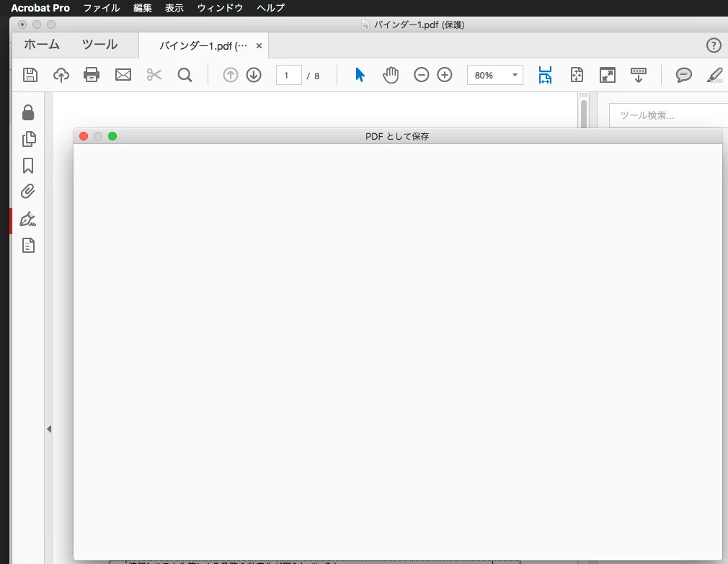
Task: Zoom in with plus icon
Action: [x=444, y=75]
